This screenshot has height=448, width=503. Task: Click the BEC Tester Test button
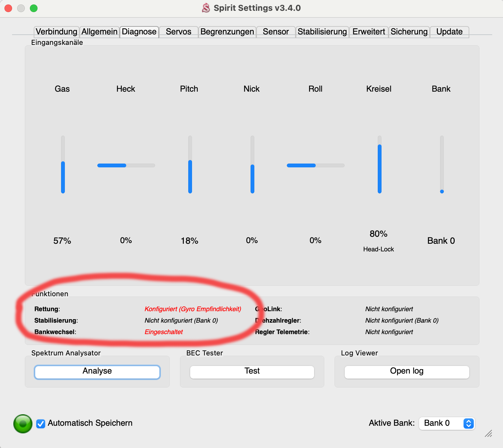coord(252,372)
